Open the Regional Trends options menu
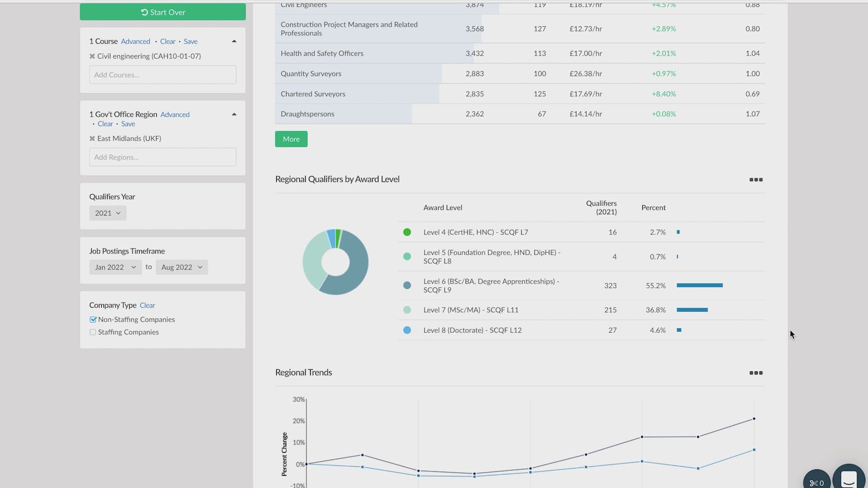 (755, 373)
